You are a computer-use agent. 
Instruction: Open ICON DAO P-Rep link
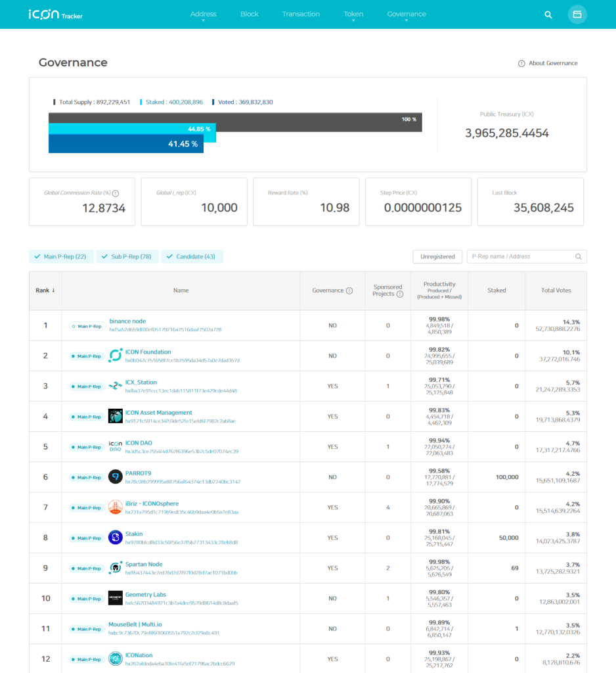tap(139, 443)
